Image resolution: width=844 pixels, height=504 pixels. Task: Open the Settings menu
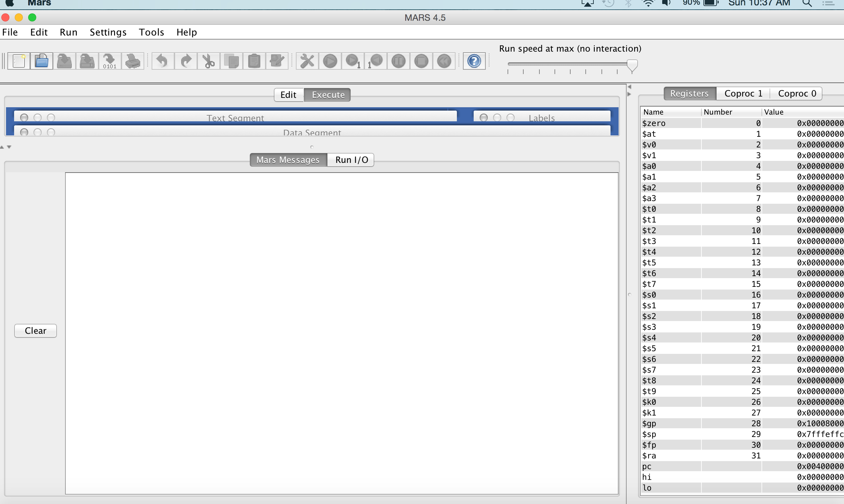click(108, 32)
